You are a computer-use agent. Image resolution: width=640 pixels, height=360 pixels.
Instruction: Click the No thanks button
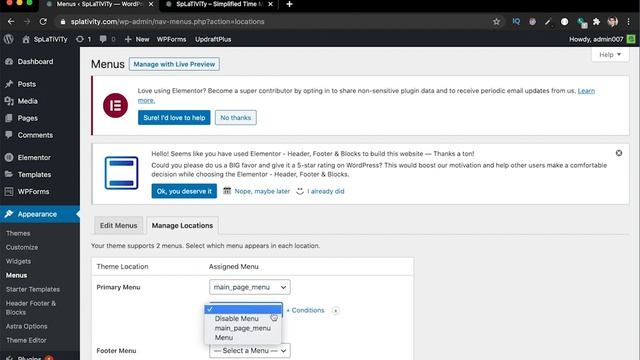click(236, 118)
